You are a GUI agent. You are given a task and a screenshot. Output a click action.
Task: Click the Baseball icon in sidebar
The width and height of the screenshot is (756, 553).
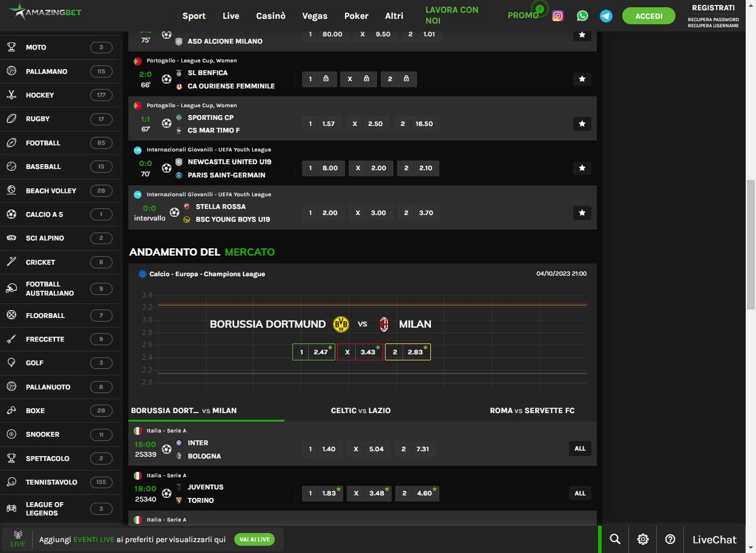[x=12, y=167]
